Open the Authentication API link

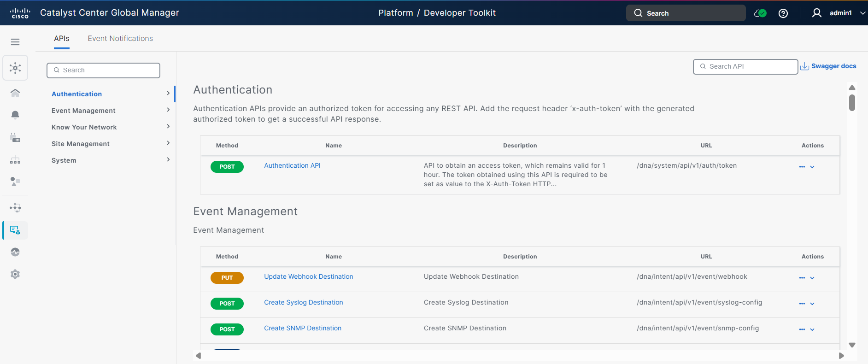[x=292, y=165]
